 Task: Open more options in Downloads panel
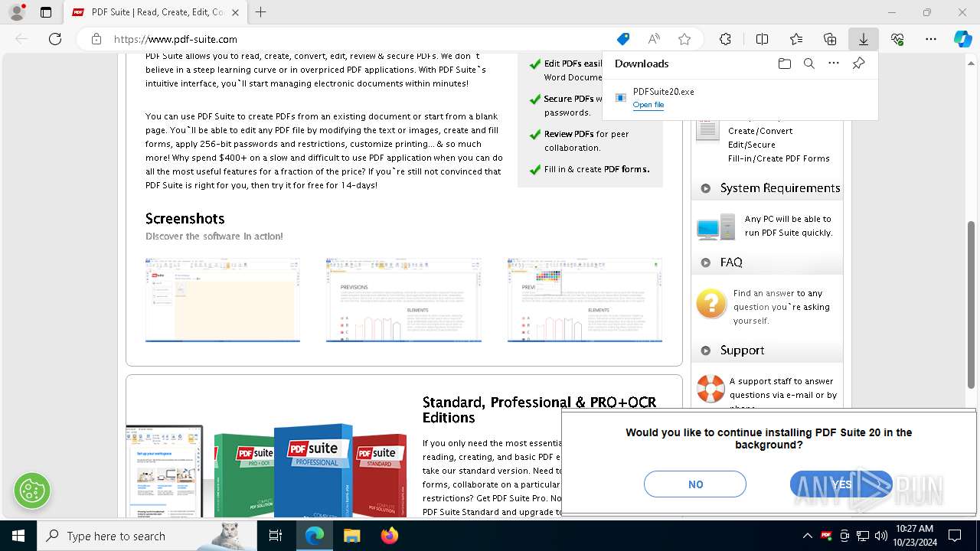[x=834, y=64]
